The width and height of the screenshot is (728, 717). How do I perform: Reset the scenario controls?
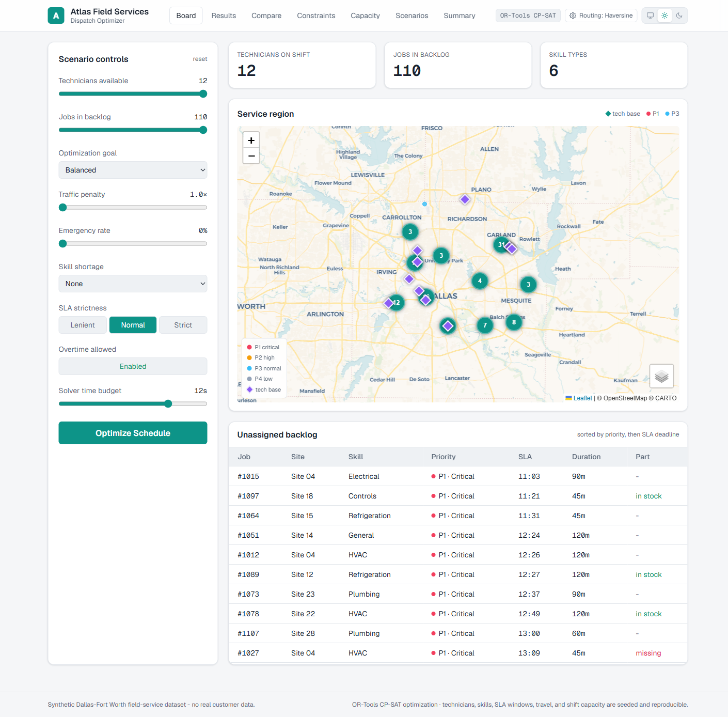point(200,59)
